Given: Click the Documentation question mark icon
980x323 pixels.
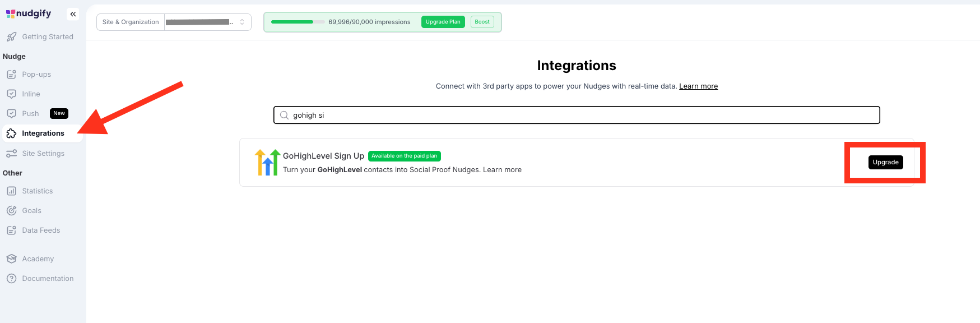Looking at the screenshot, I should click(x=11, y=279).
